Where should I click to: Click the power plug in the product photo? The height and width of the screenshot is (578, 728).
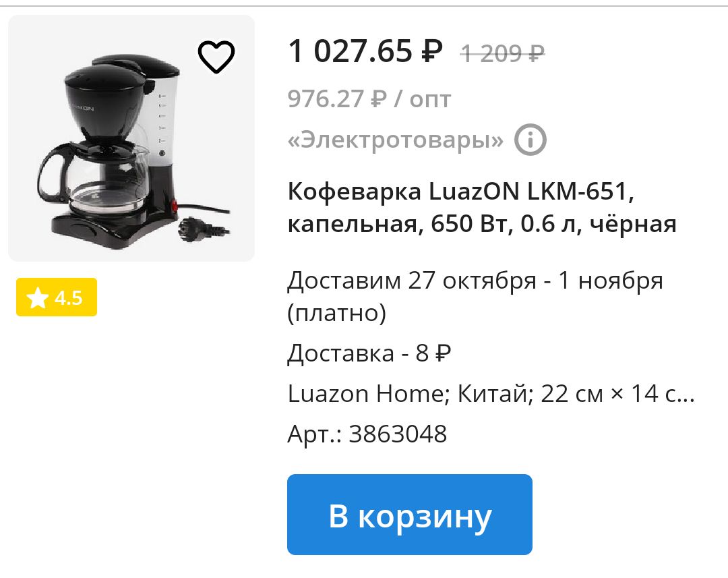203,229
